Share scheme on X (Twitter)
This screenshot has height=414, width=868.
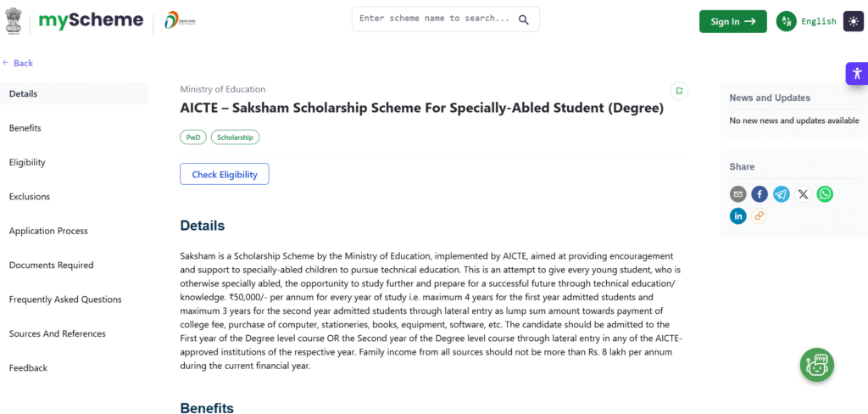click(x=803, y=194)
